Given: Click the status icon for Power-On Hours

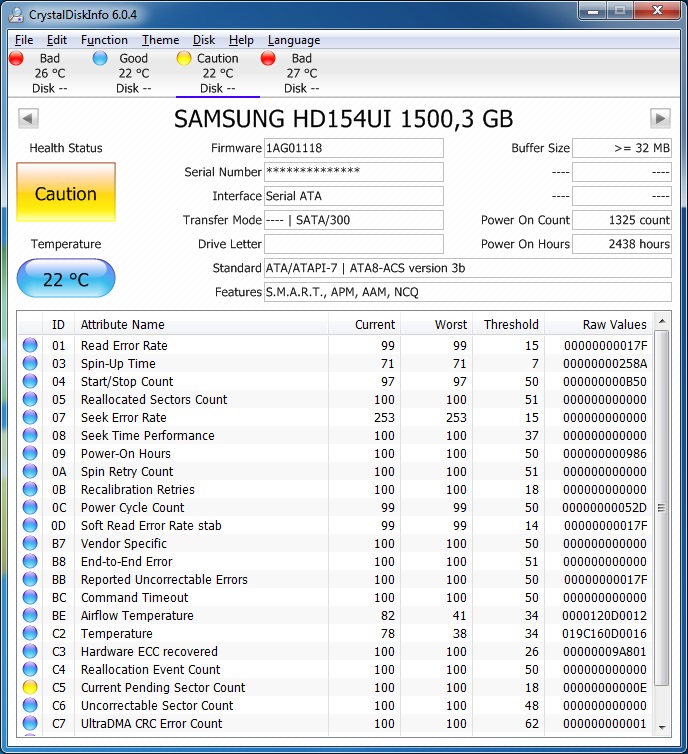Looking at the screenshot, I should (x=30, y=453).
